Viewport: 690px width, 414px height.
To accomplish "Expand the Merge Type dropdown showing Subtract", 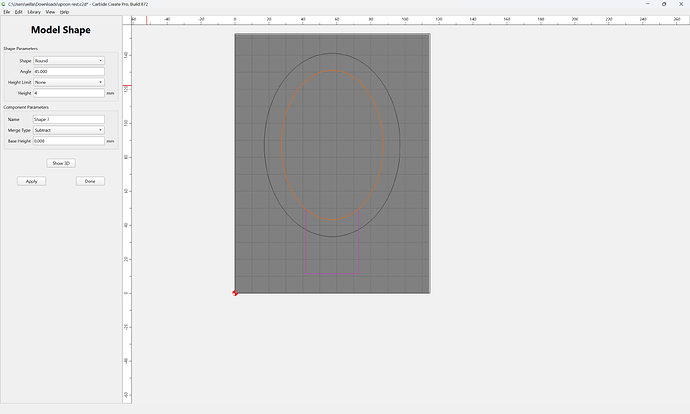I will pyautogui.click(x=69, y=130).
